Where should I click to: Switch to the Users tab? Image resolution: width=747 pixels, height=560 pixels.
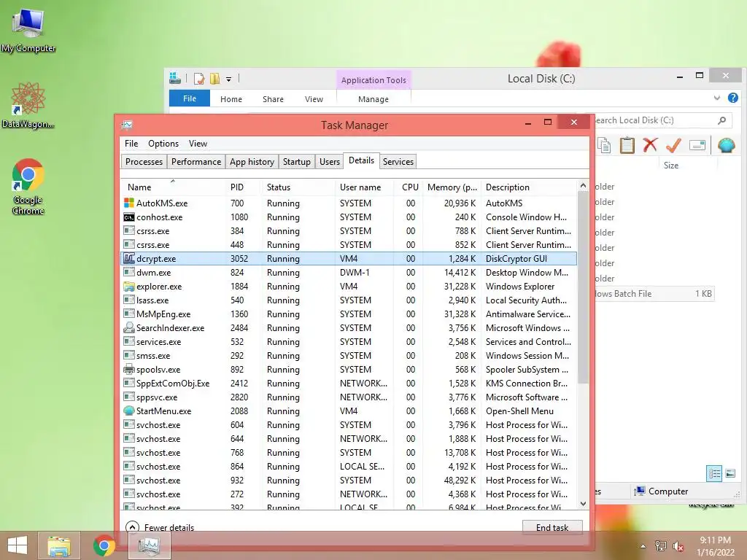[x=329, y=161]
